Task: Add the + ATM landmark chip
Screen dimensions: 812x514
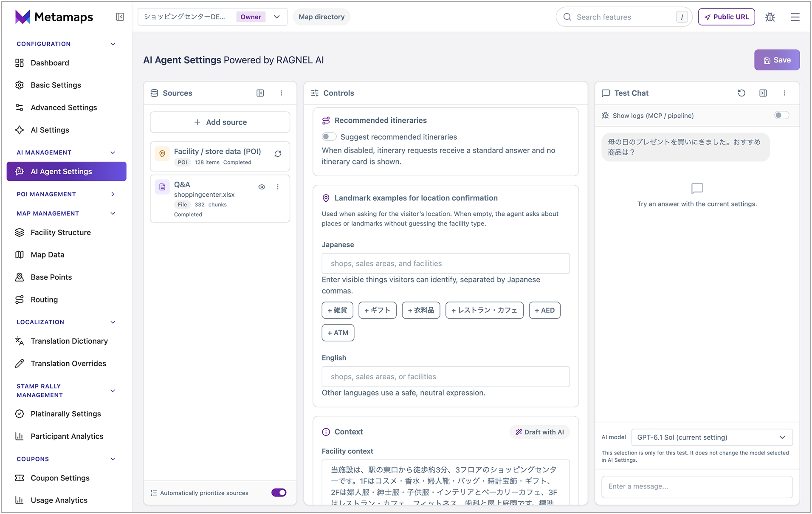Action: coord(338,333)
